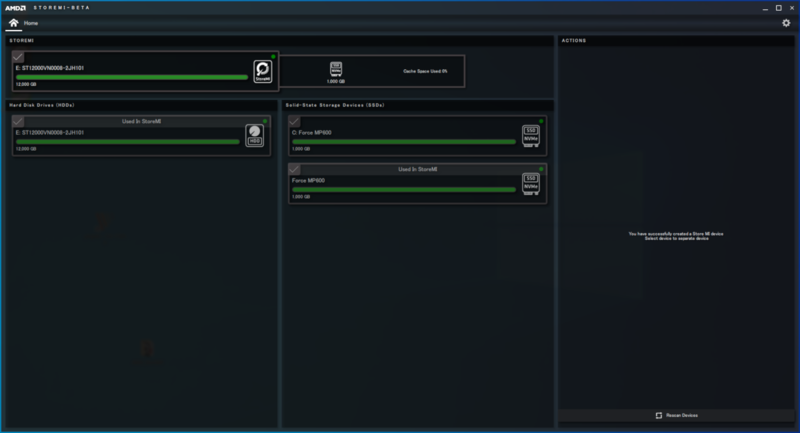Toggle the checkbox on the StoreMI E: device card

pos(19,57)
